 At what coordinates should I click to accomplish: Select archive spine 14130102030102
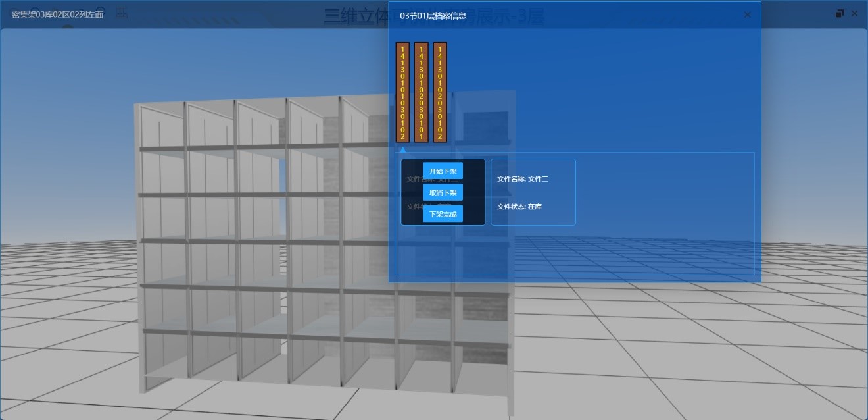[440, 92]
